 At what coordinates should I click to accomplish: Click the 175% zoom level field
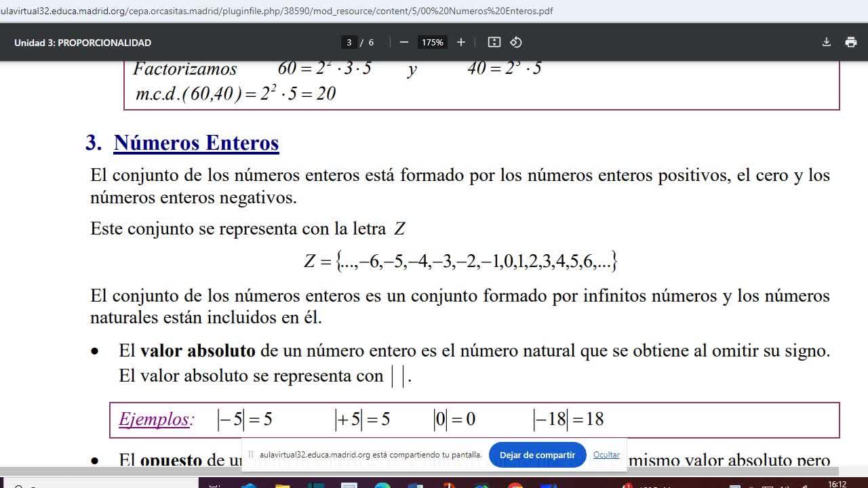coord(432,42)
